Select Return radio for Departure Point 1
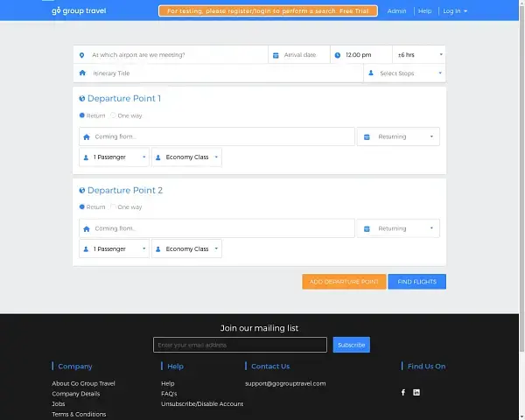Image resolution: width=525 pixels, height=420 pixels. click(82, 115)
